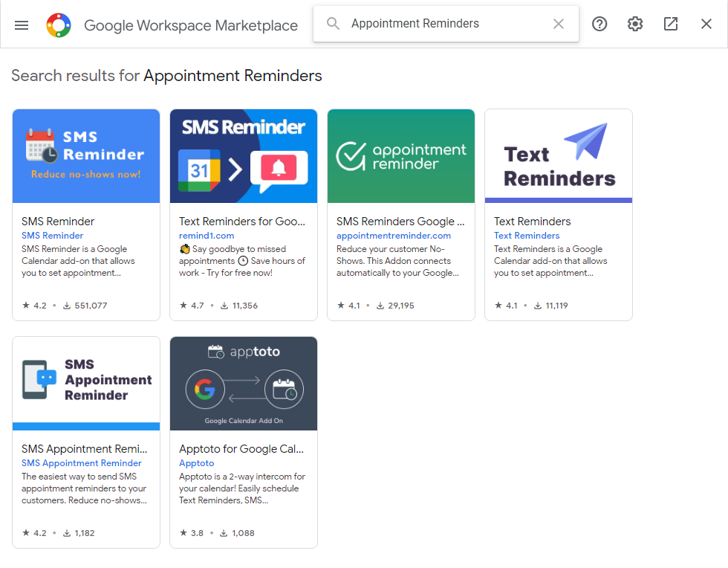Click the Google Workspace Marketplace title

click(191, 25)
